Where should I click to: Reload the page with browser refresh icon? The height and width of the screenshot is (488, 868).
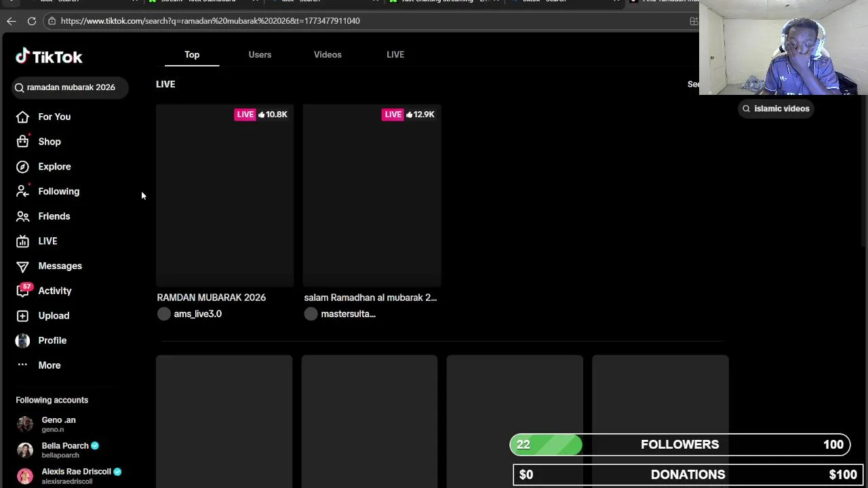[31, 21]
